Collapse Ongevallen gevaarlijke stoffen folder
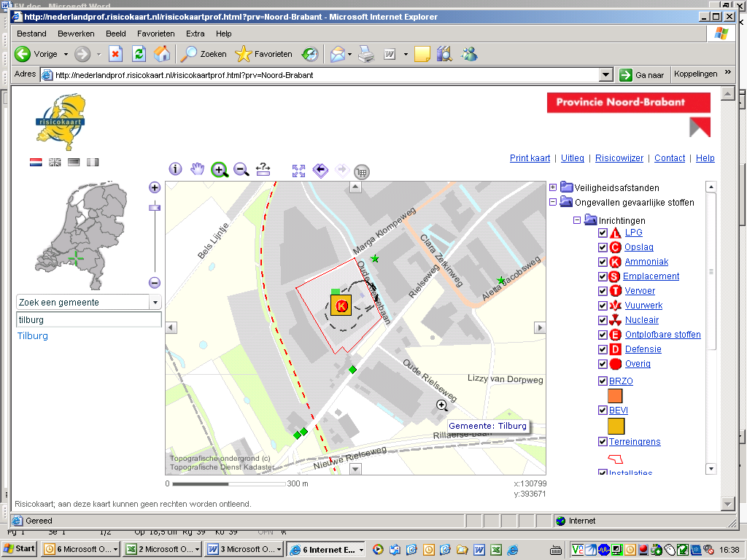The width and height of the screenshot is (747, 560). click(x=553, y=202)
